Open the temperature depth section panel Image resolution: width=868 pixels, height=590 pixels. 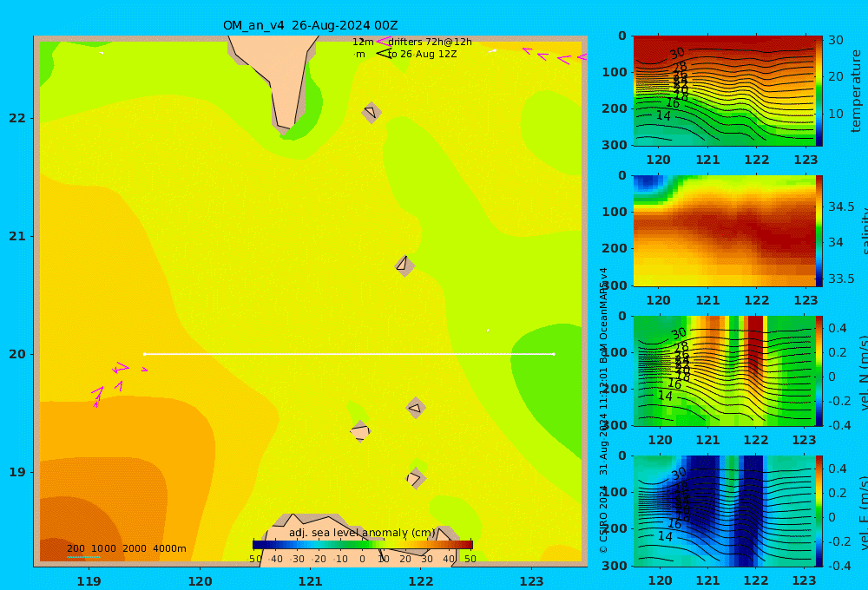click(724, 91)
